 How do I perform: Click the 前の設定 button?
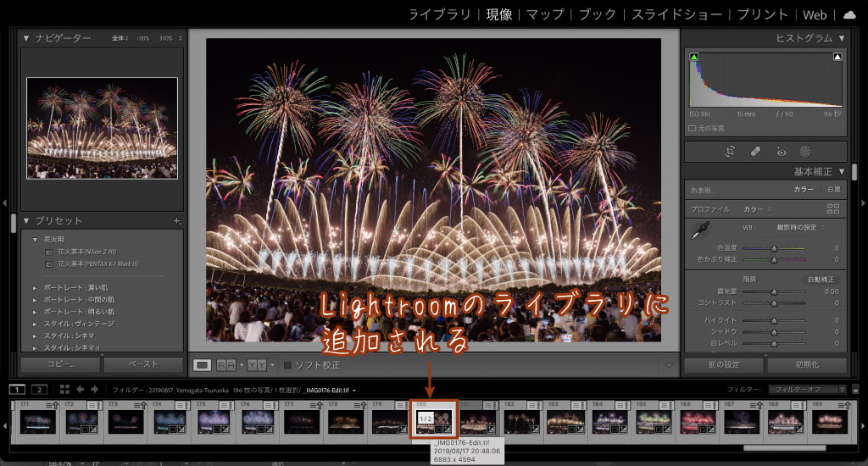pos(724,365)
